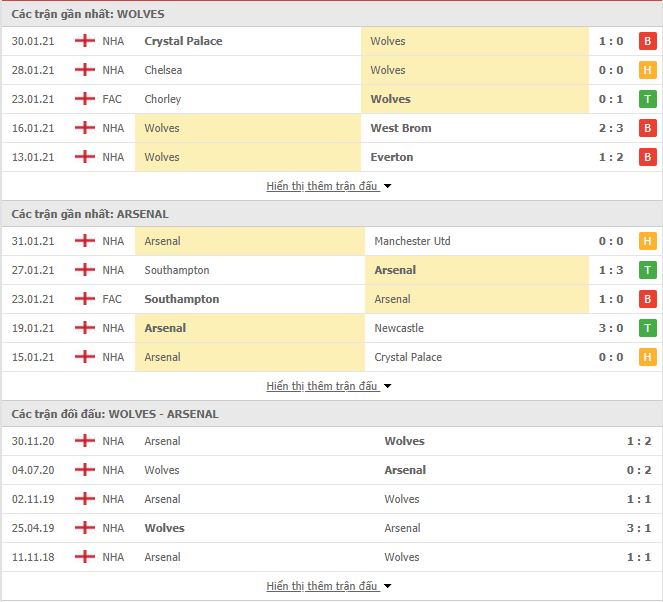663x602 pixels.
Task: Click the red B badge for Crystal Palace match
Action: coord(647,41)
